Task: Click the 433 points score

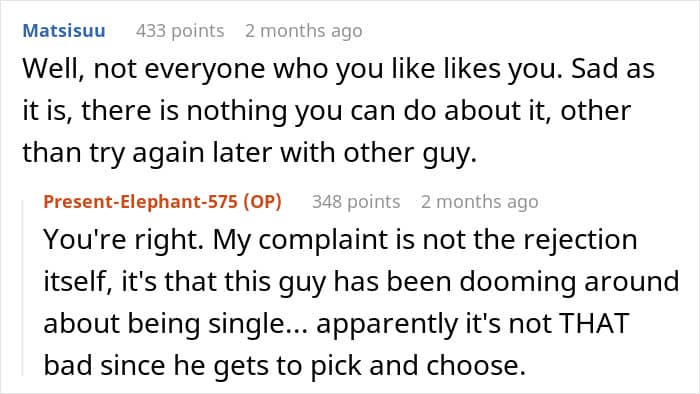Action: click(180, 31)
